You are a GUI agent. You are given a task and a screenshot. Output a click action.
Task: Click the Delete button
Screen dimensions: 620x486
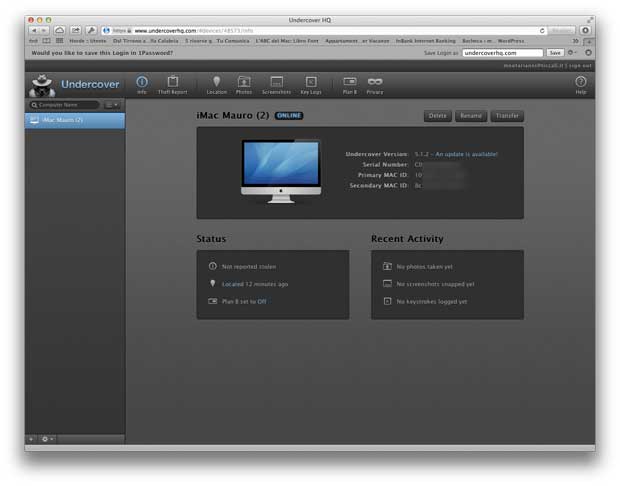click(437, 116)
